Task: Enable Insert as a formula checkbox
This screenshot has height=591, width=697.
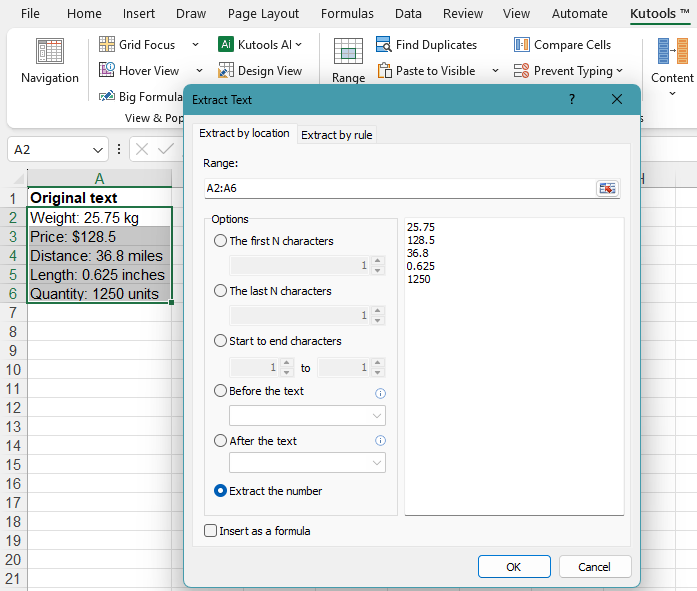Action: pyautogui.click(x=210, y=531)
